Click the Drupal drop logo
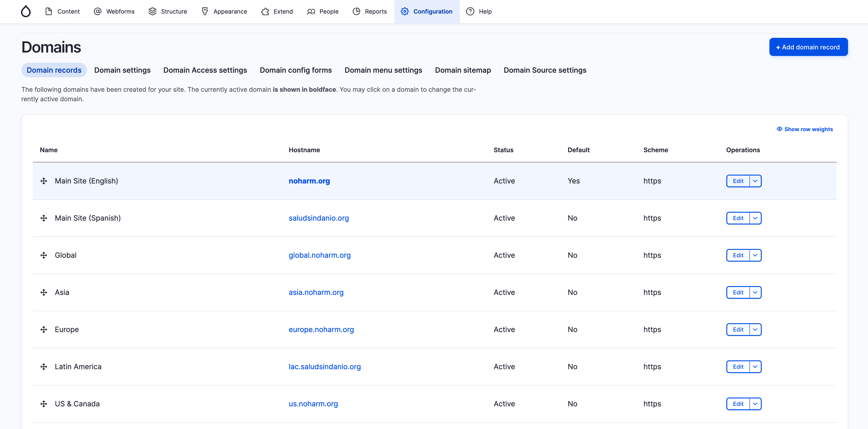Viewport: 868px width, 429px height. 26,11
